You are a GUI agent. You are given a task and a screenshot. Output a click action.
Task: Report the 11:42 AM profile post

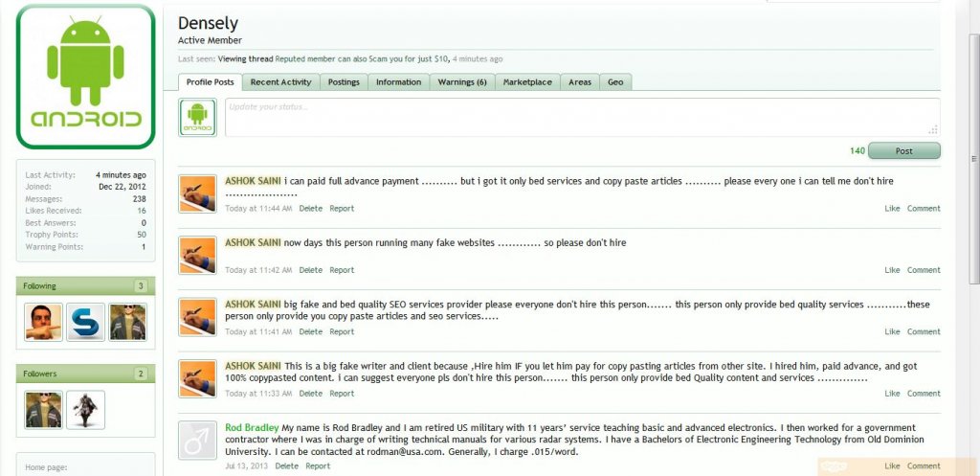(x=342, y=270)
